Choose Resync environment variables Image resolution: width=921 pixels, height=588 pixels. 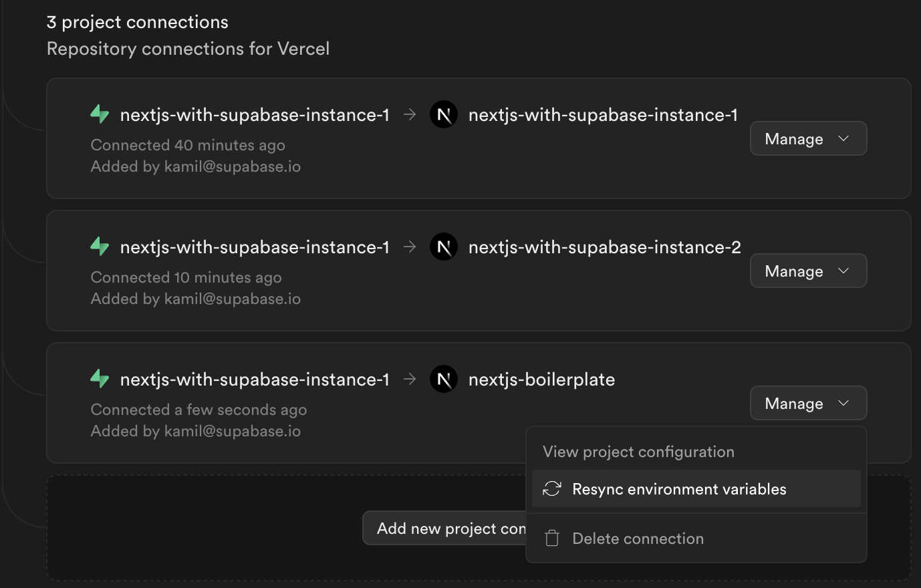(x=679, y=488)
